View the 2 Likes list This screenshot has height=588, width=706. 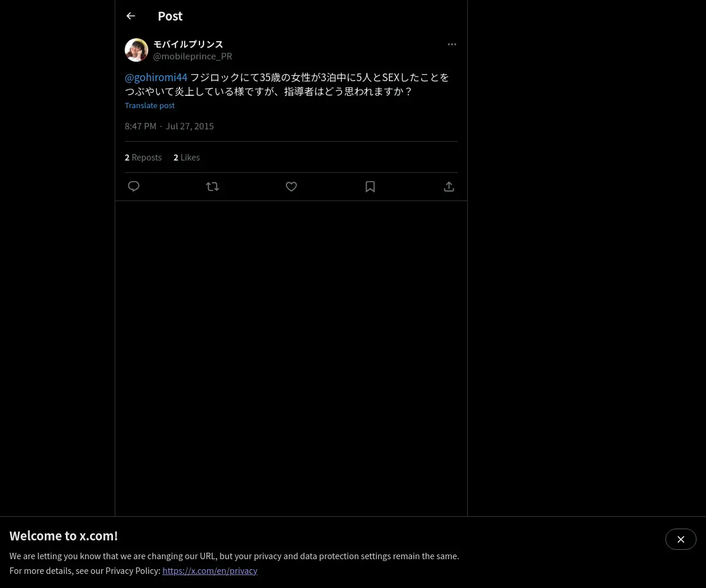coord(187,157)
